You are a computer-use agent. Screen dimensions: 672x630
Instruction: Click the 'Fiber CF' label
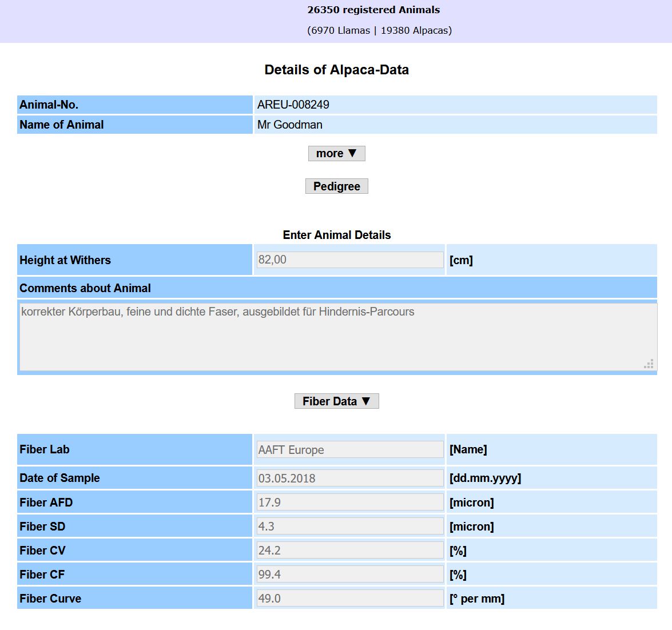tap(42, 575)
